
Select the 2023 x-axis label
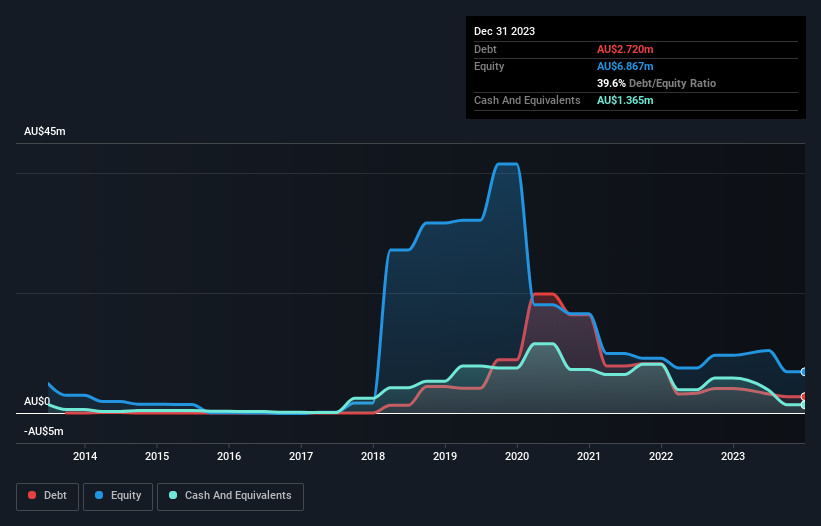[x=733, y=456]
